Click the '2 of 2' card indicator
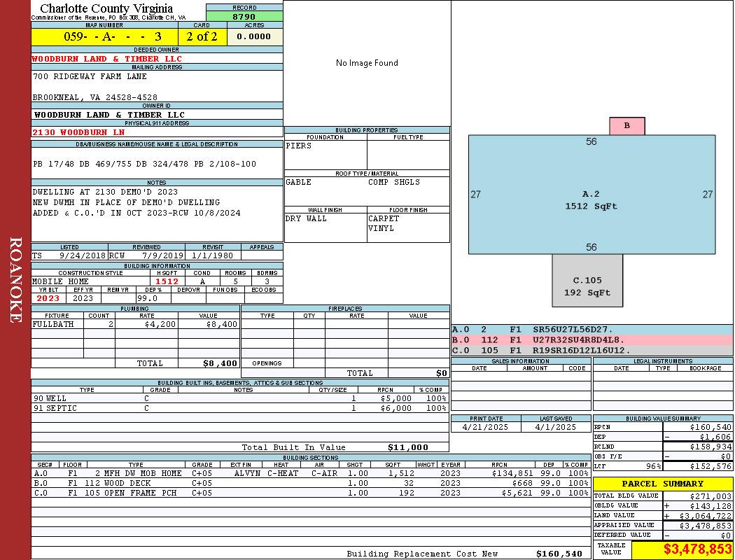The width and height of the screenshot is (735, 560). click(202, 36)
